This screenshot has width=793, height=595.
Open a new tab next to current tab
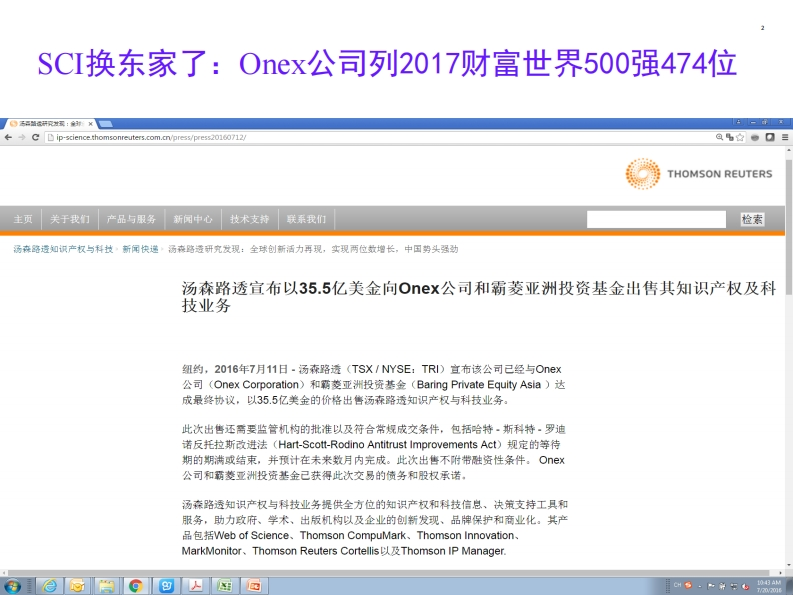[105, 123]
